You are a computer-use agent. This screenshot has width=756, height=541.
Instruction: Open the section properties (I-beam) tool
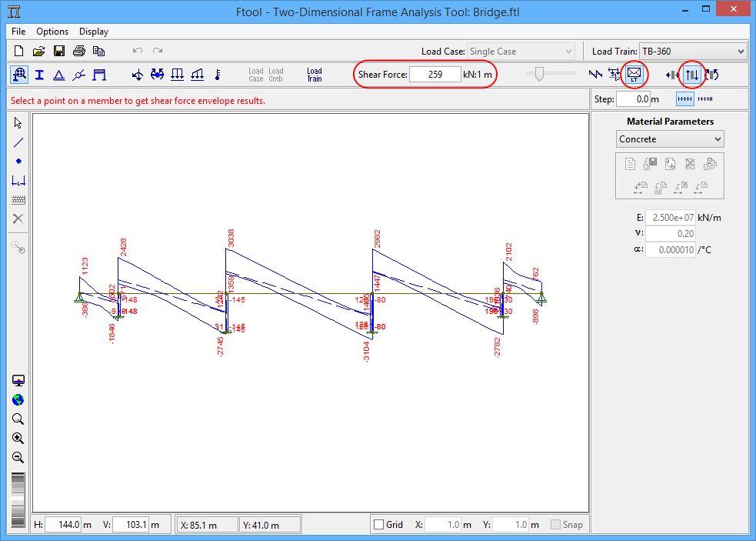click(x=38, y=75)
